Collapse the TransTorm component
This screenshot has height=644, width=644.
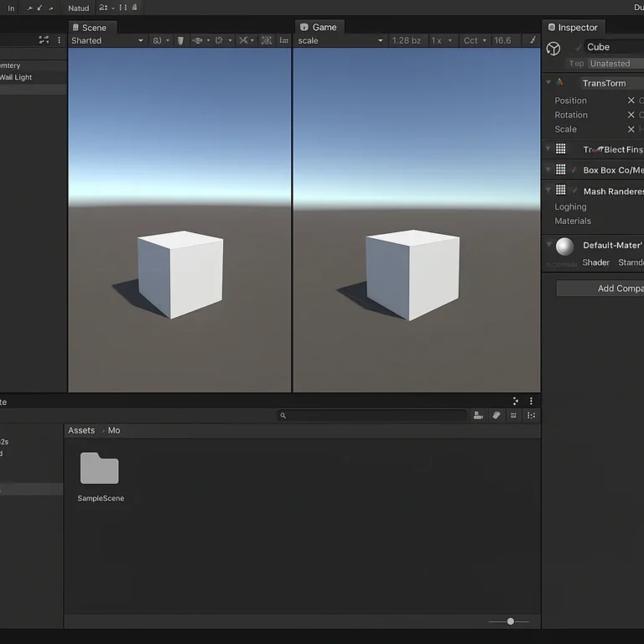coord(548,82)
